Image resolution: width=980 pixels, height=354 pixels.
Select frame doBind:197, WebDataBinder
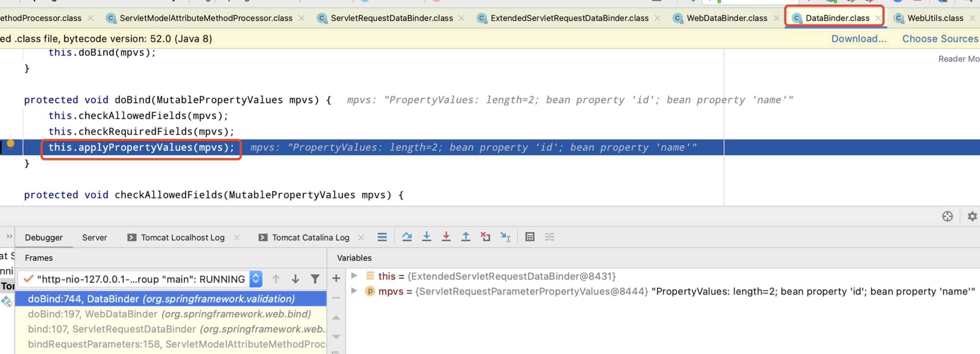pyautogui.click(x=170, y=314)
